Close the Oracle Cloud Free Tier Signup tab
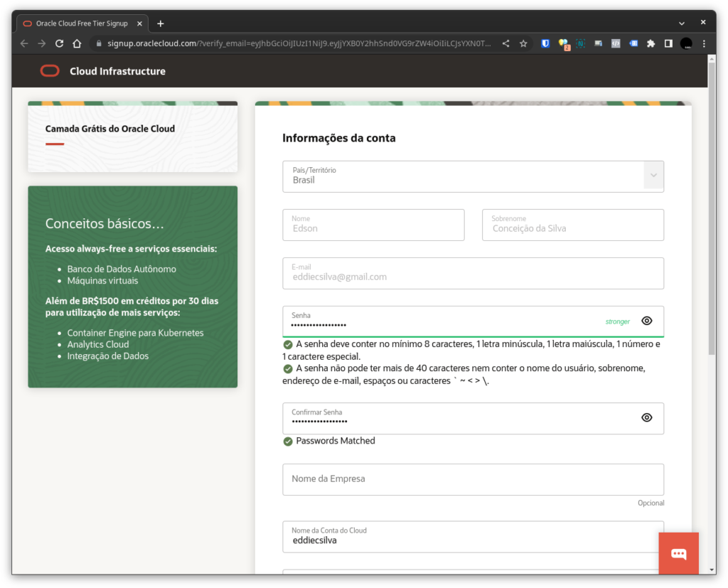 (x=139, y=23)
